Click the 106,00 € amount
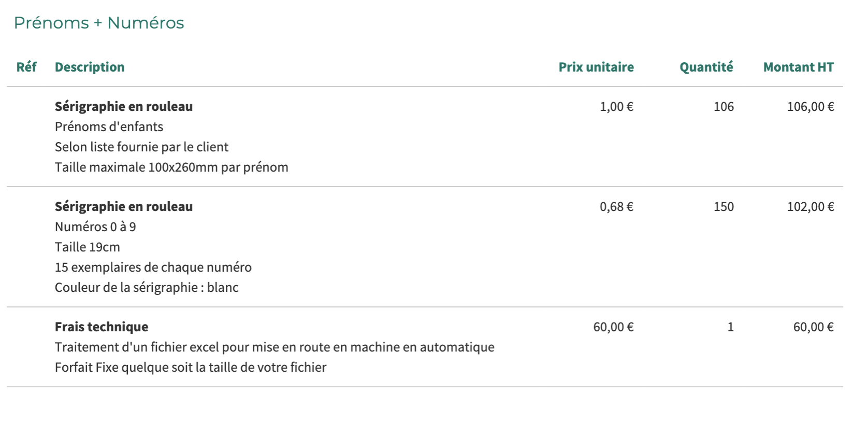The image size is (868, 421). tap(811, 106)
